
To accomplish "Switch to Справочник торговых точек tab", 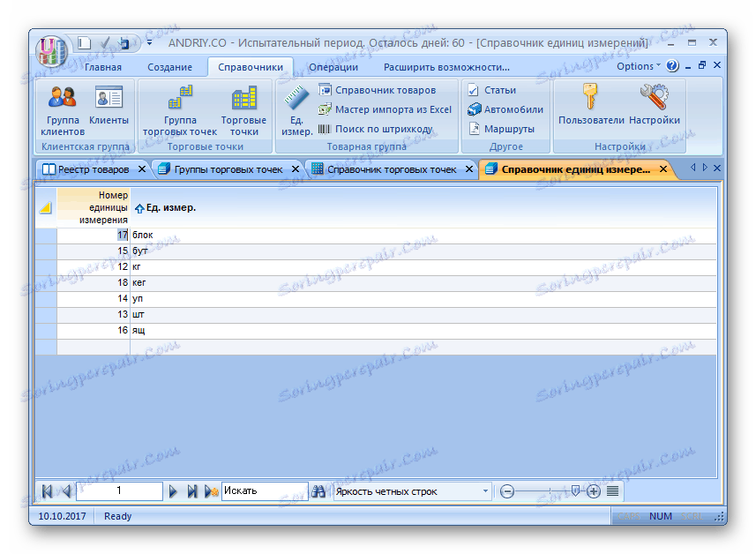I will pos(385,169).
